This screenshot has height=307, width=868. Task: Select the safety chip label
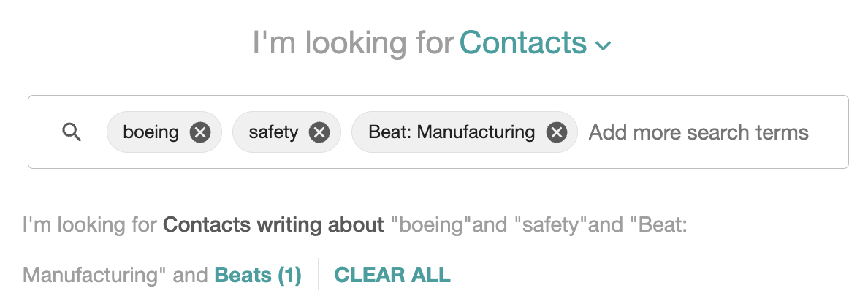tap(273, 132)
